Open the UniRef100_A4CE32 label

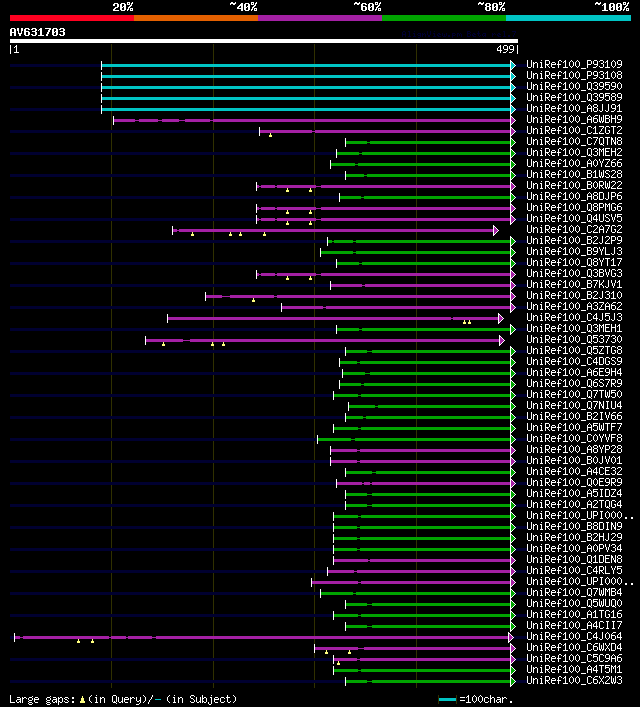click(574, 471)
